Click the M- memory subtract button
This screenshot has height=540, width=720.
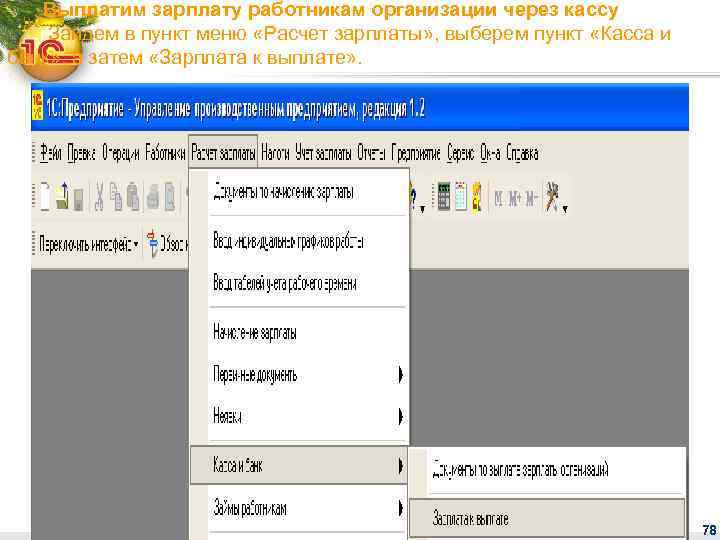(531, 198)
